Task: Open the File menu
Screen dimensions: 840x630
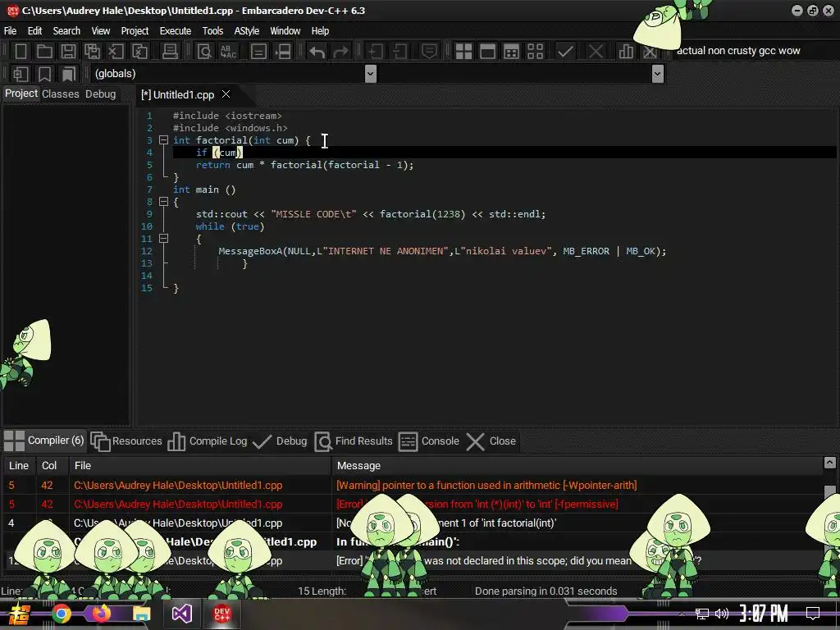Action: click(10, 31)
